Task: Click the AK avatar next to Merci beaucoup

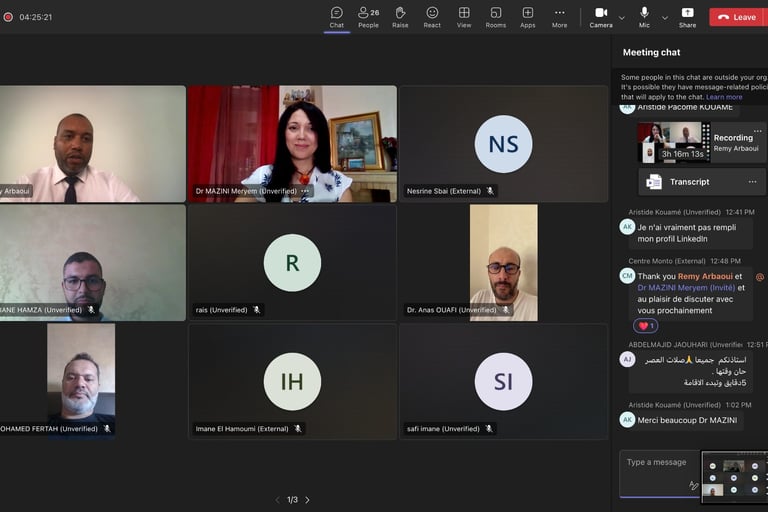Action: [x=627, y=420]
